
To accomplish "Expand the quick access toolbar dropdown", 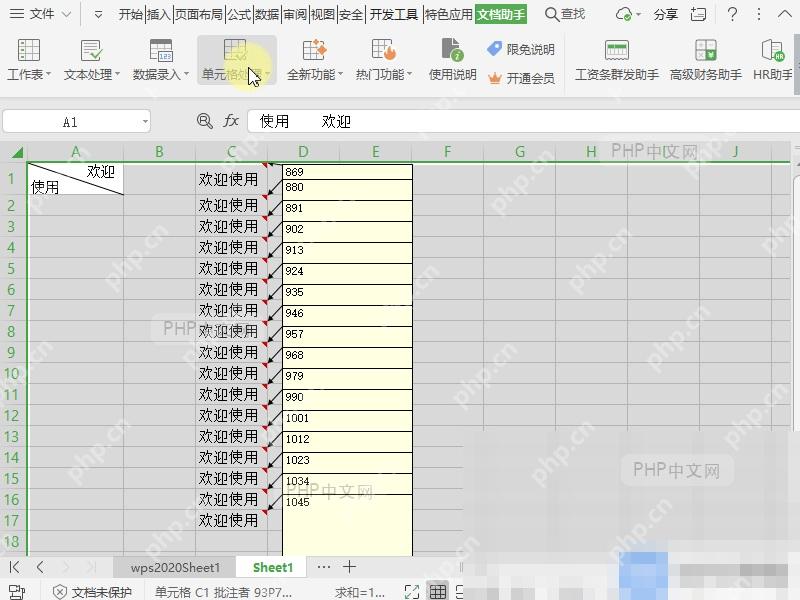I will click(98, 15).
